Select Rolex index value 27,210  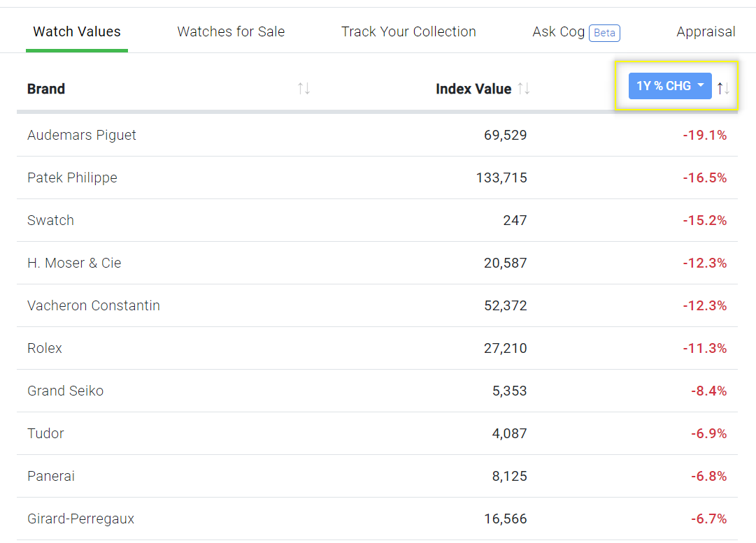[506, 348]
